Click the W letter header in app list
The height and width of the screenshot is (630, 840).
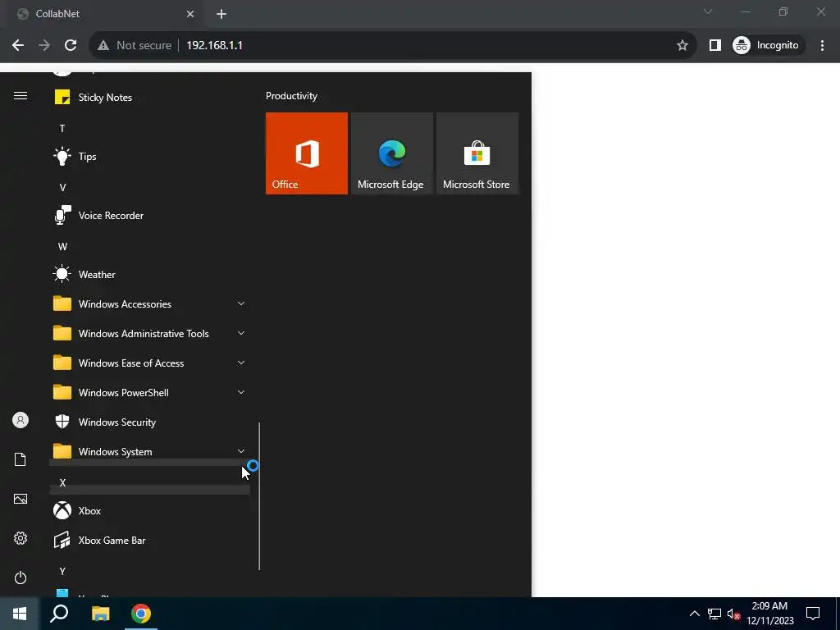[x=62, y=246]
